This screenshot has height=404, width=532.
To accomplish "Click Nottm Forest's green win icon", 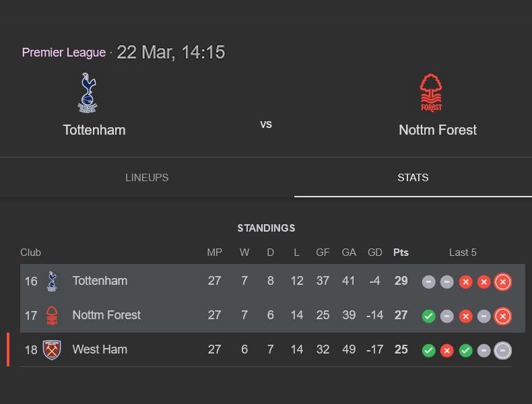I will coord(428,316).
